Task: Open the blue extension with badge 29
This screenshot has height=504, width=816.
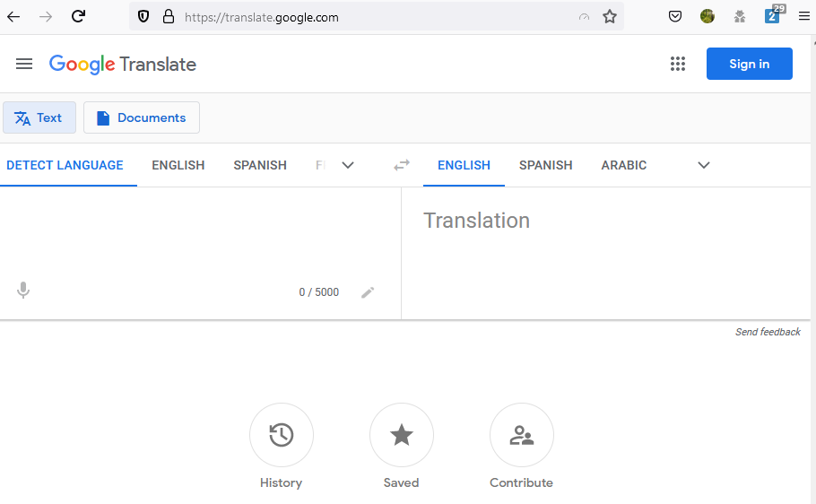Action: pyautogui.click(x=773, y=15)
